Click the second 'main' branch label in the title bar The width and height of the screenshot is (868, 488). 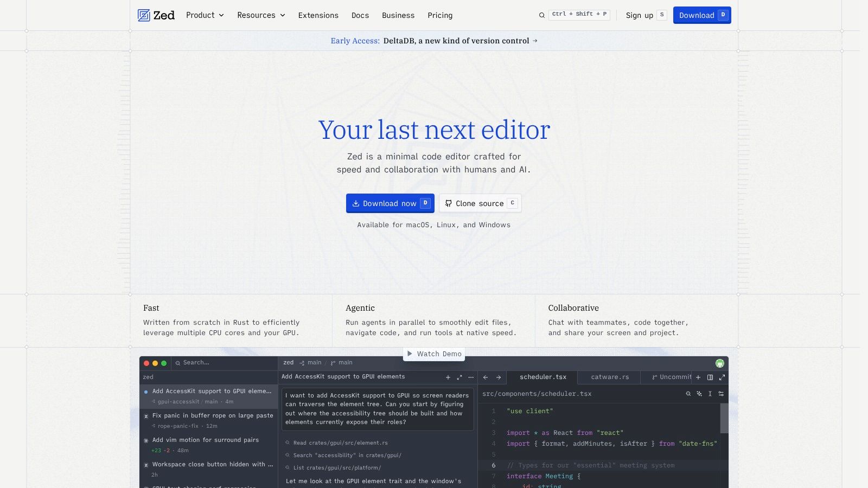point(346,363)
